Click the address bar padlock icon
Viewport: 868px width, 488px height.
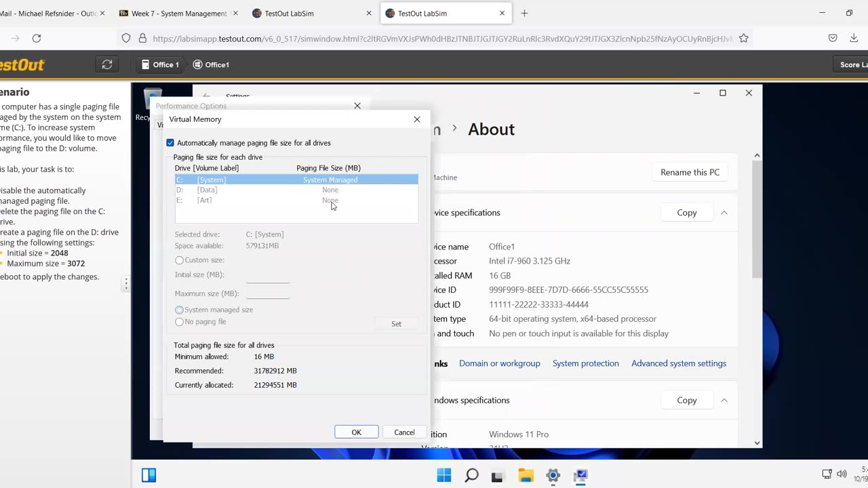[142, 39]
